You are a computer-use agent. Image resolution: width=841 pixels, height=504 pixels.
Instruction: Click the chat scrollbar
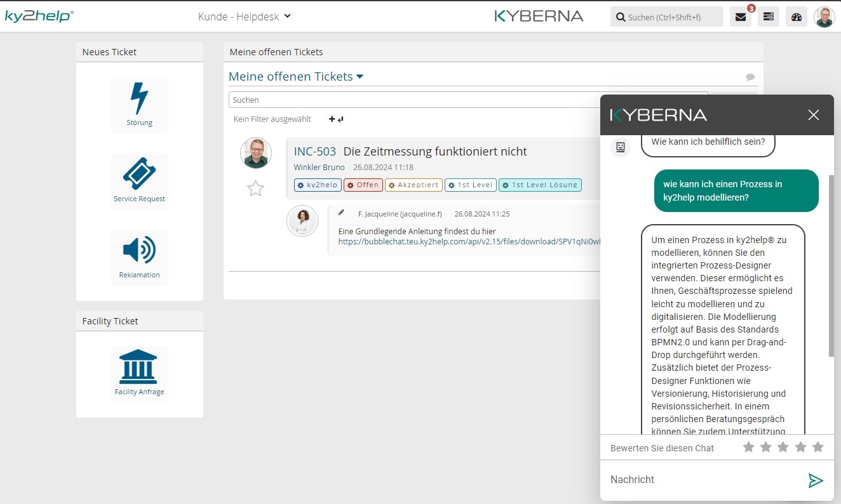[831, 265]
